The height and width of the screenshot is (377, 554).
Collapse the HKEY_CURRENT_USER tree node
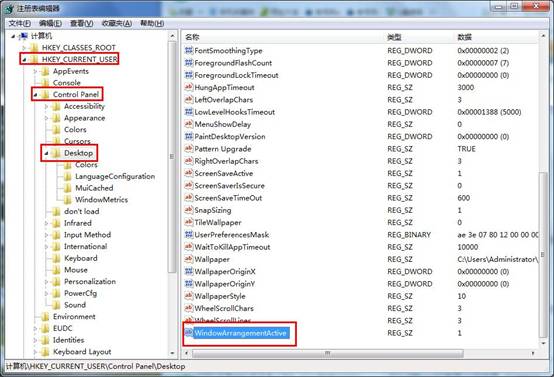click(x=24, y=60)
